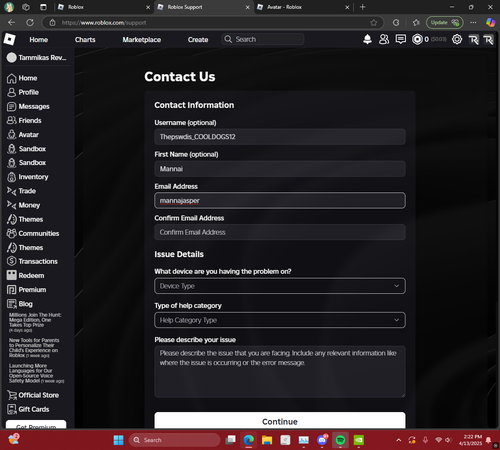Open the Windows Start menu
The height and width of the screenshot is (450, 500).
[x=118, y=440]
